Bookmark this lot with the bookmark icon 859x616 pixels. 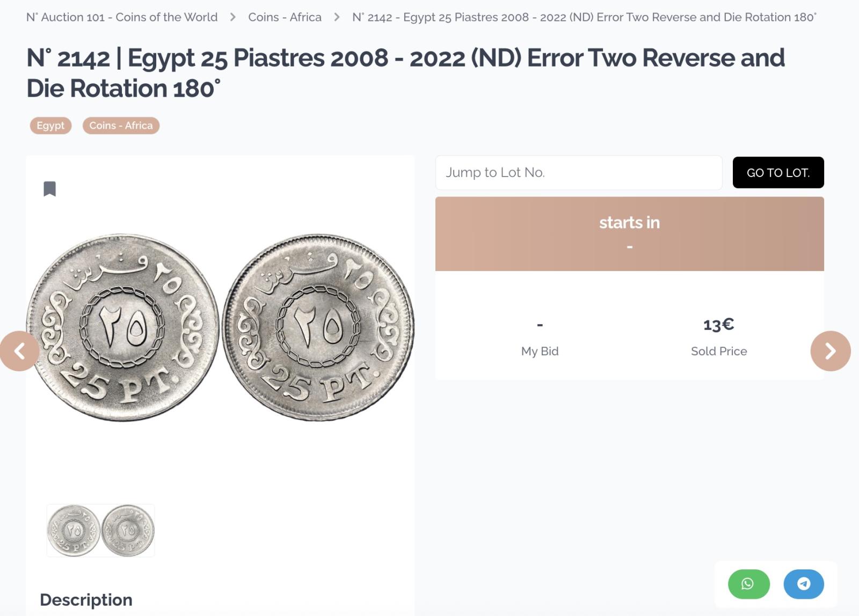point(50,189)
